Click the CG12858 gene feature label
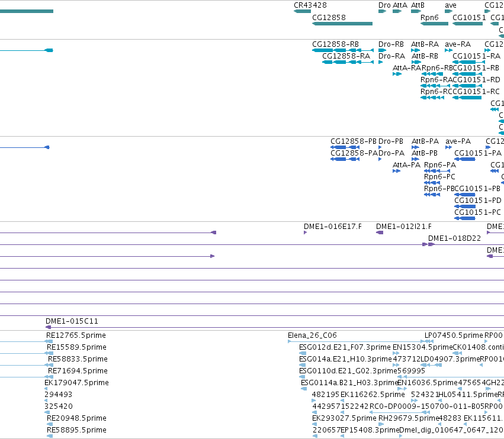Screen dimensions: 504x439 329,18
